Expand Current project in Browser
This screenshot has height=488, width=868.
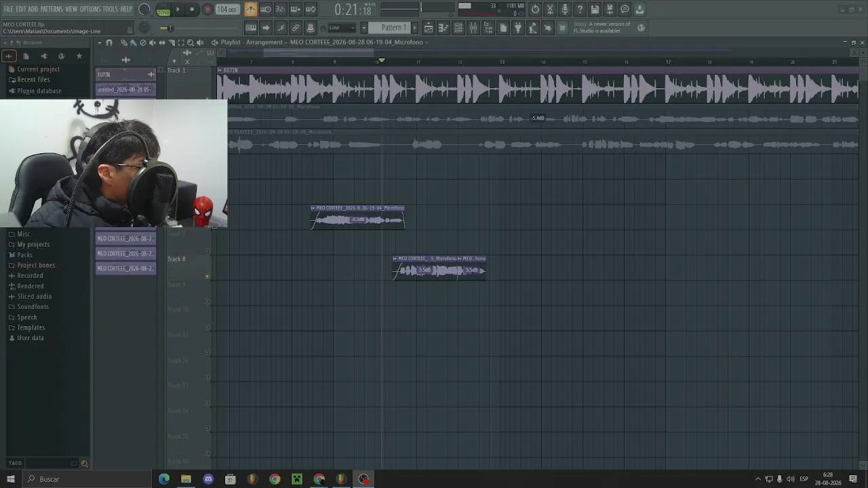click(x=38, y=69)
